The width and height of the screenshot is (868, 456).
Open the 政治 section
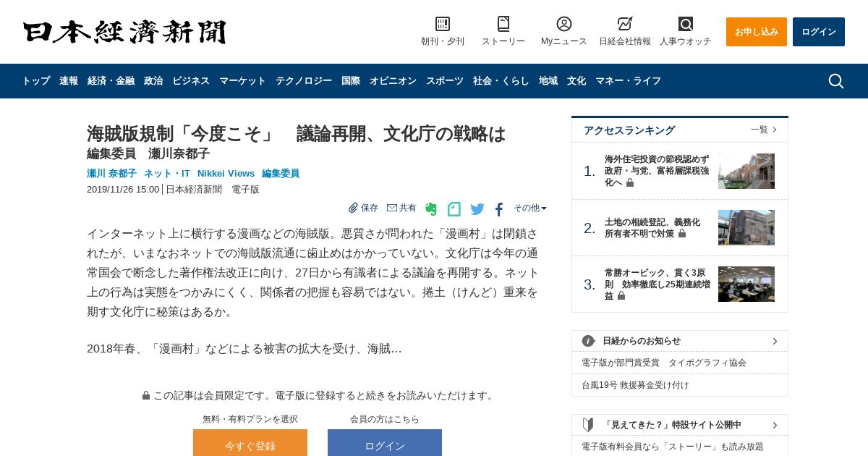(153, 81)
